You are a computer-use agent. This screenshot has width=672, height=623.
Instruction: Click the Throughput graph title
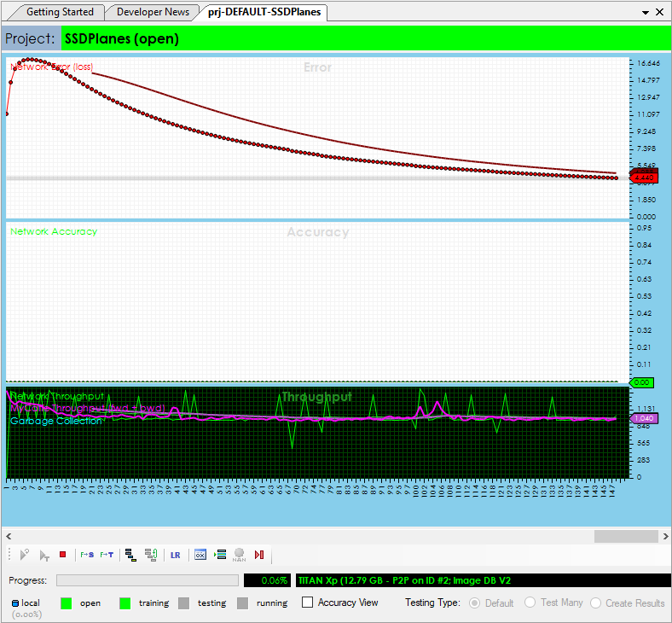coord(316,397)
